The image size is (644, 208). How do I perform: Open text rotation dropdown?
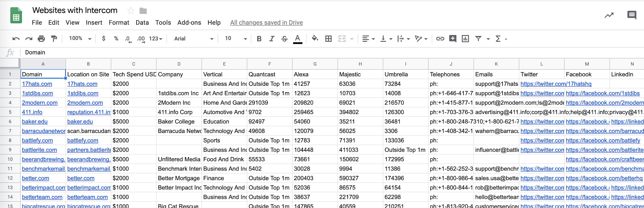(x=421, y=39)
